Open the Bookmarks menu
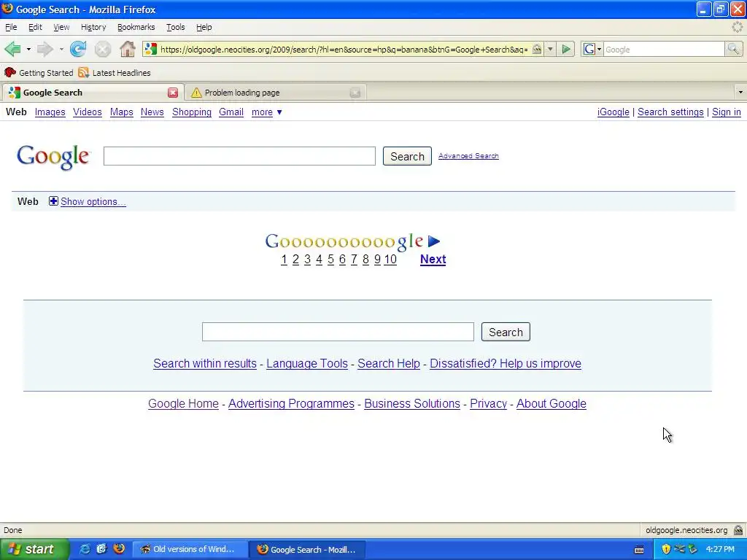 pyautogui.click(x=136, y=27)
